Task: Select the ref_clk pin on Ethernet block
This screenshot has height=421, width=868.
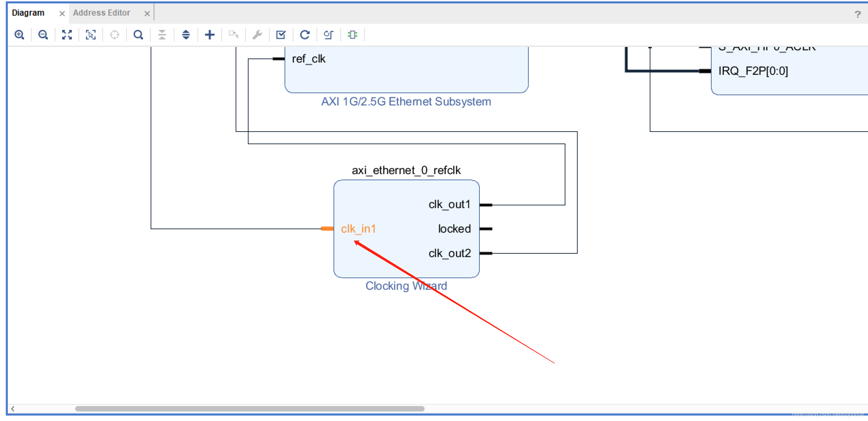Action: pyautogui.click(x=309, y=59)
